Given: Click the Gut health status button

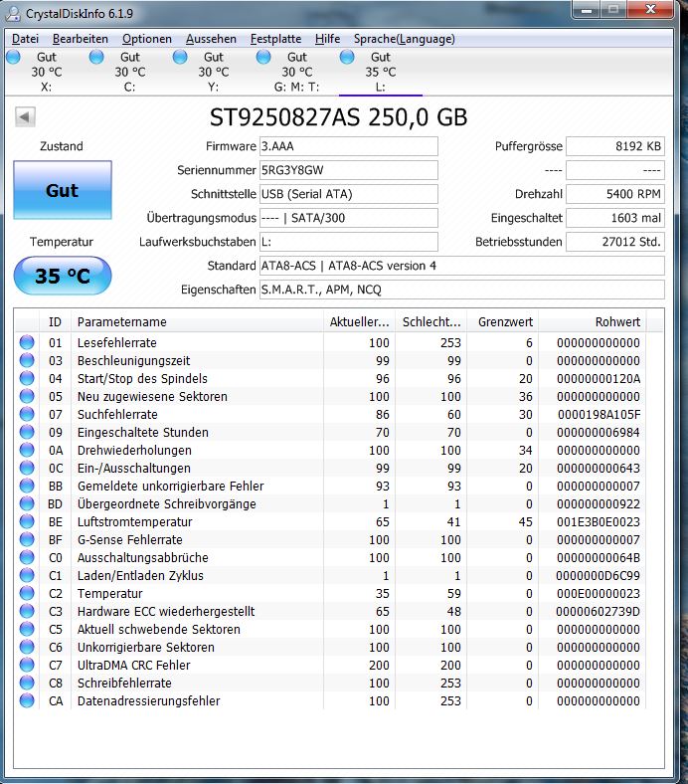Looking at the screenshot, I should (x=63, y=190).
